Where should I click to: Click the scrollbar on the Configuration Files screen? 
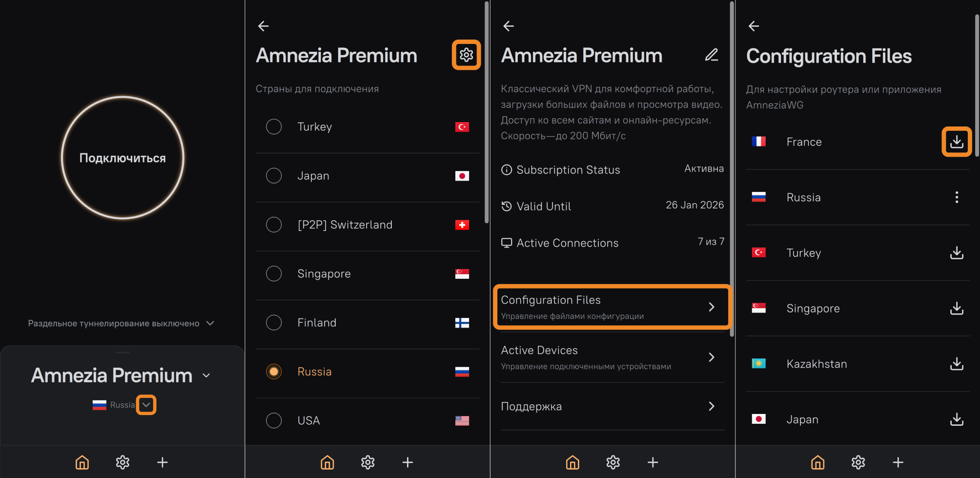click(977, 85)
